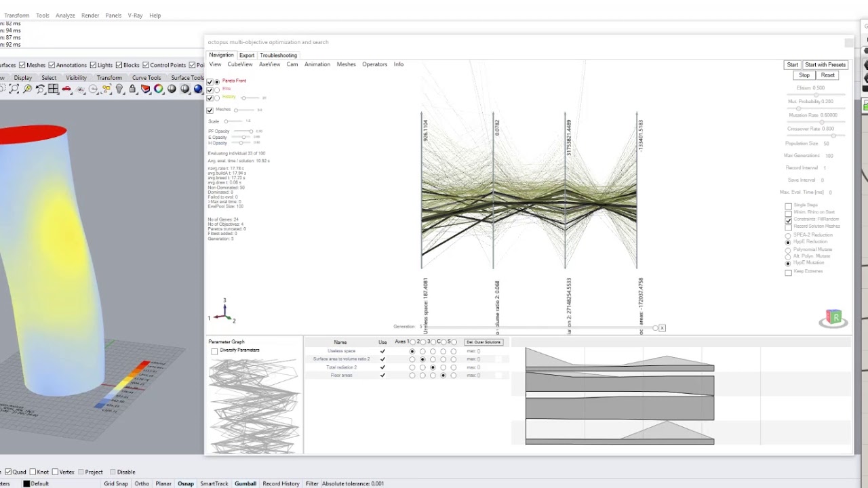Click the Max Generations value field

pyautogui.click(x=829, y=156)
